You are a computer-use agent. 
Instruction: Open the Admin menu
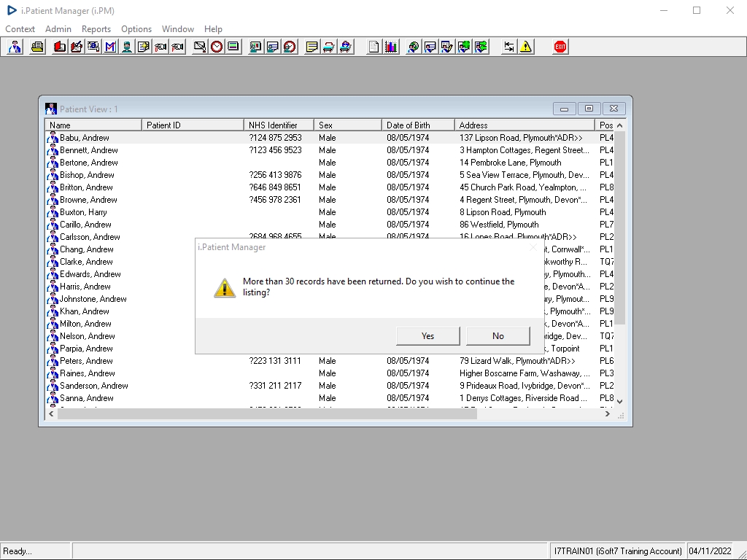click(58, 29)
